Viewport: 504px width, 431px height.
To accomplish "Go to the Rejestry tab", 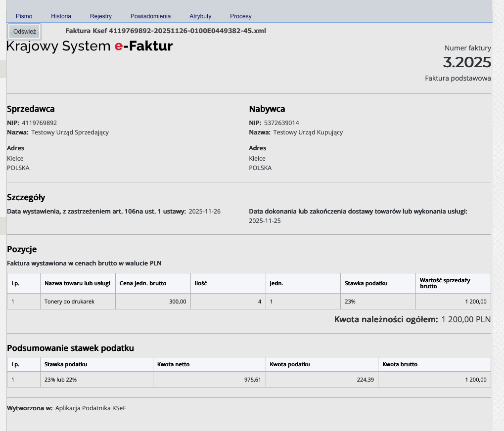I will click(x=101, y=16).
